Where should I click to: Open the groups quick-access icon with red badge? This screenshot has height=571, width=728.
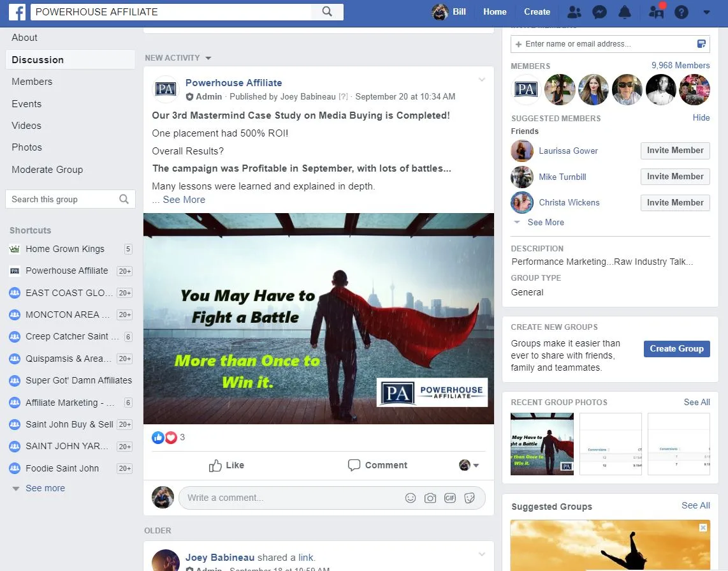[x=657, y=11]
